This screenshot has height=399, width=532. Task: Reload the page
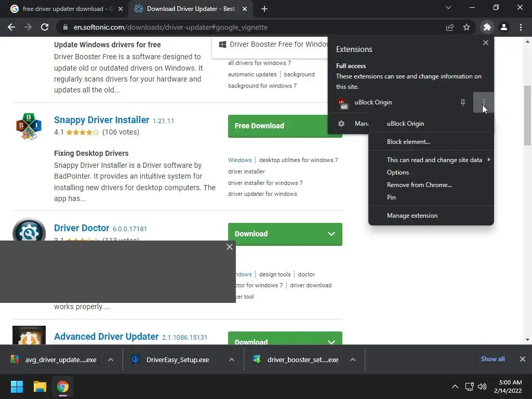pyautogui.click(x=45, y=27)
